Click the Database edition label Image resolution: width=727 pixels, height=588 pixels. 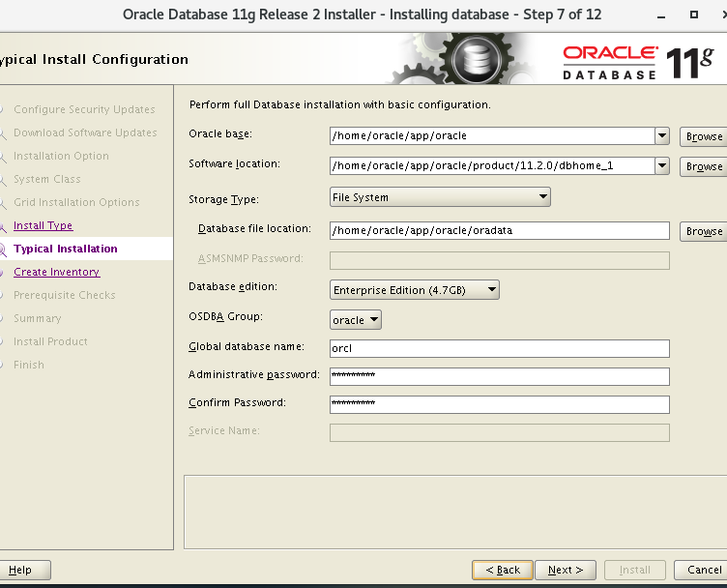pos(233,286)
